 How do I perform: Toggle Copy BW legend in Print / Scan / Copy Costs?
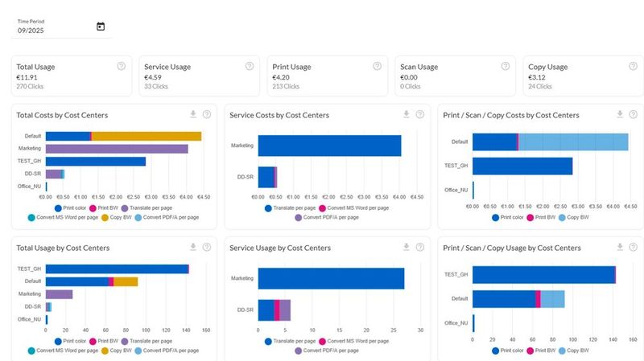(574, 217)
